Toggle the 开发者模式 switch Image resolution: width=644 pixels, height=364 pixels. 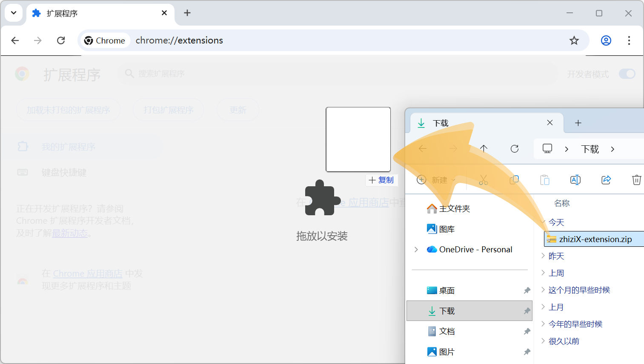[627, 74]
